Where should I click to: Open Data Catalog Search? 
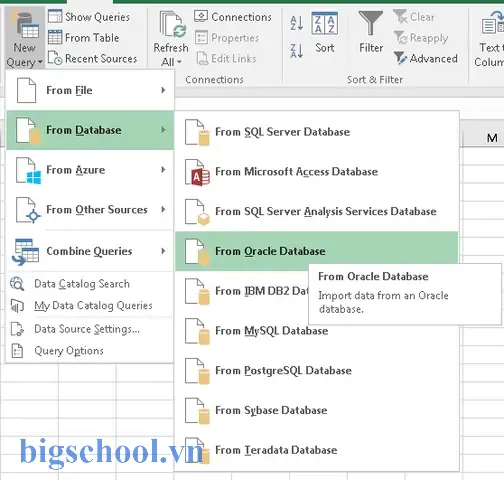coord(90,284)
